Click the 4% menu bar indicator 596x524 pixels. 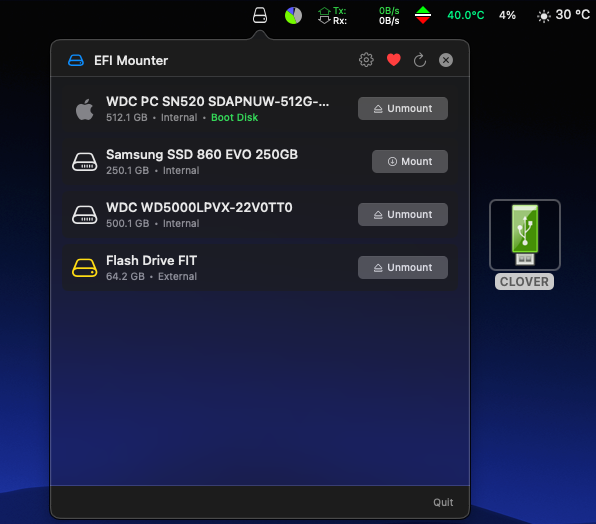[507, 15]
